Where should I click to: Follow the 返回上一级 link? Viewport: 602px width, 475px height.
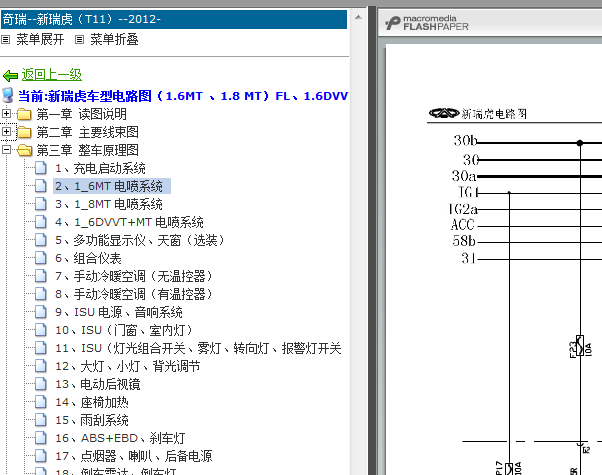51,74
